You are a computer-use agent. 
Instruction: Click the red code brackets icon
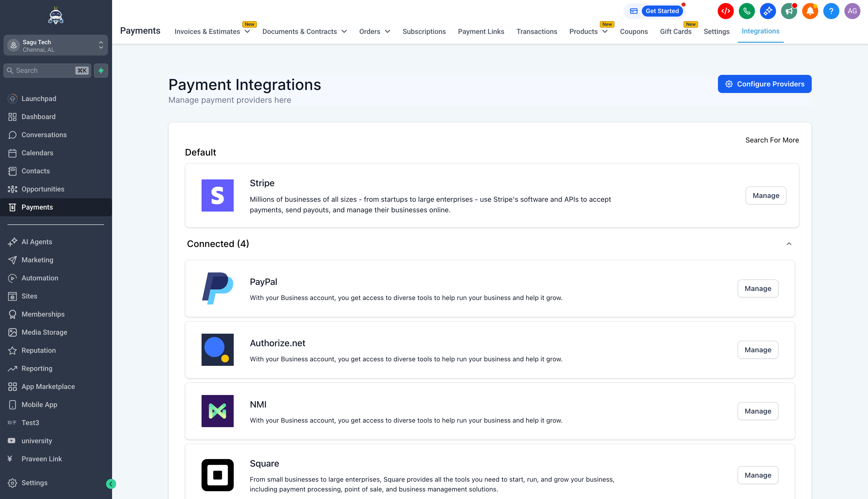click(x=726, y=11)
